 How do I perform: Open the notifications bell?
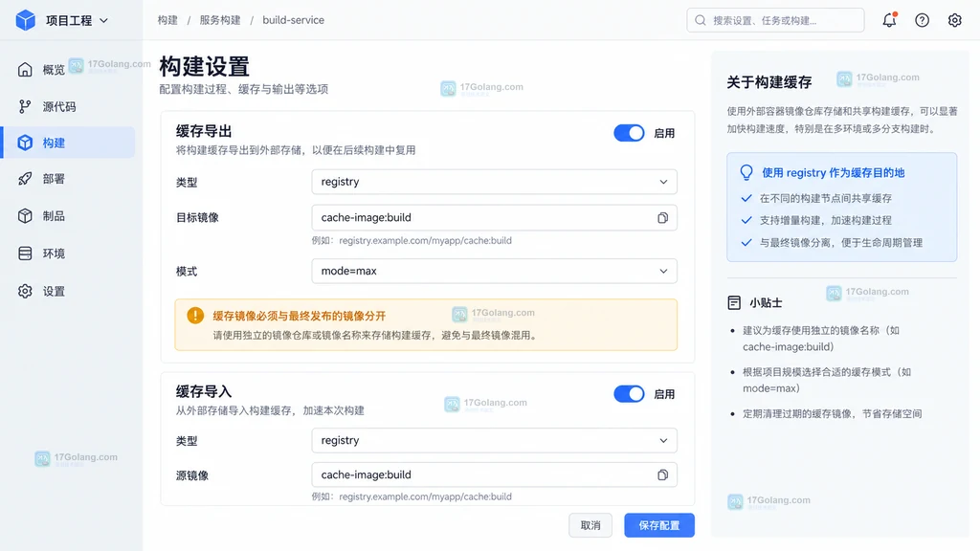tap(889, 20)
